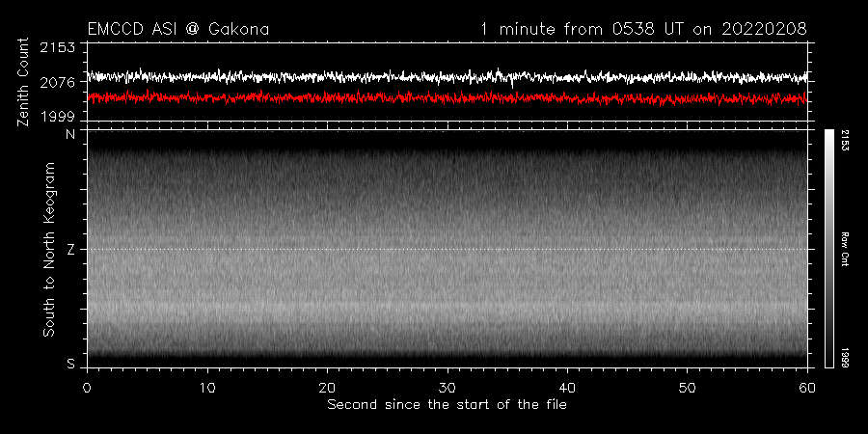Click the colorbar top value 2153

pyautogui.click(x=846, y=141)
